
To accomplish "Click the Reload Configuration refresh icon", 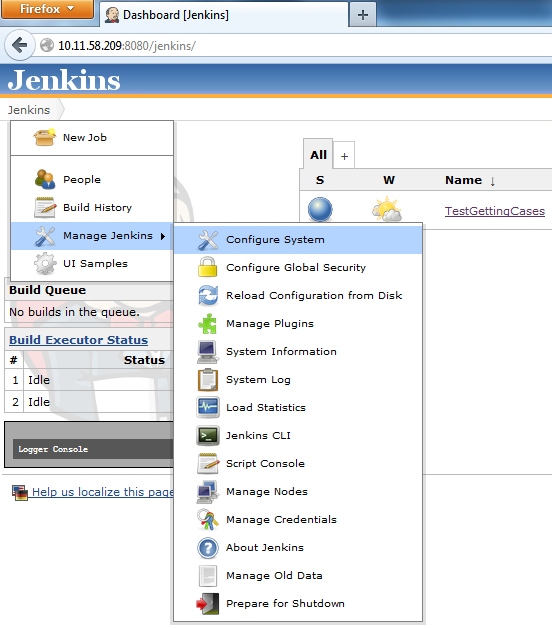I will click(208, 296).
